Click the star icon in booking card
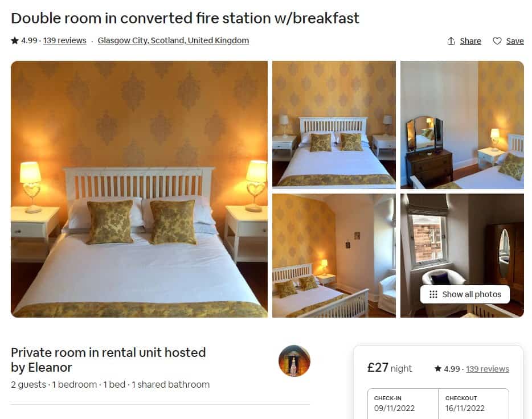The width and height of the screenshot is (532, 419). click(x=437, y=368)
